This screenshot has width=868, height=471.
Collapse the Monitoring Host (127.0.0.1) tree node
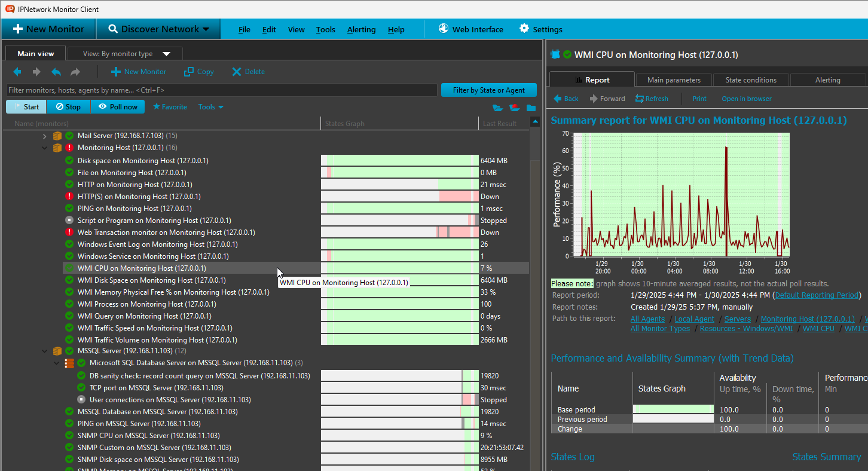(44, 148)
